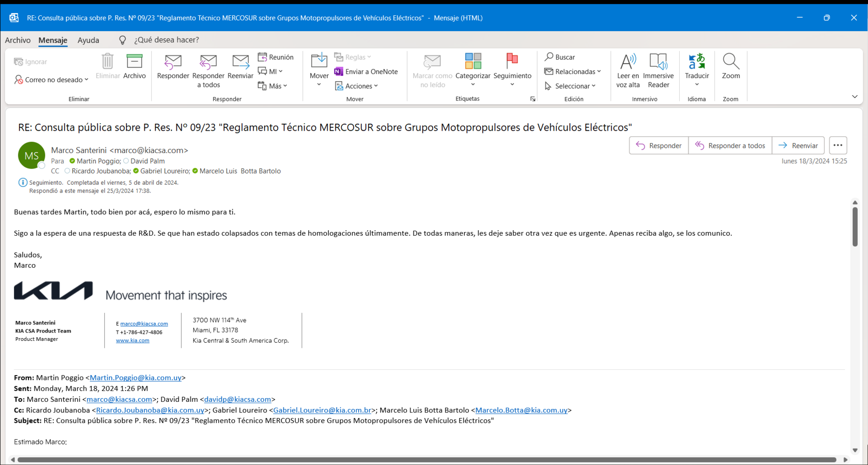Click Enviar a OneNote icon
This screenshot has width=868, height=465.
339,72
